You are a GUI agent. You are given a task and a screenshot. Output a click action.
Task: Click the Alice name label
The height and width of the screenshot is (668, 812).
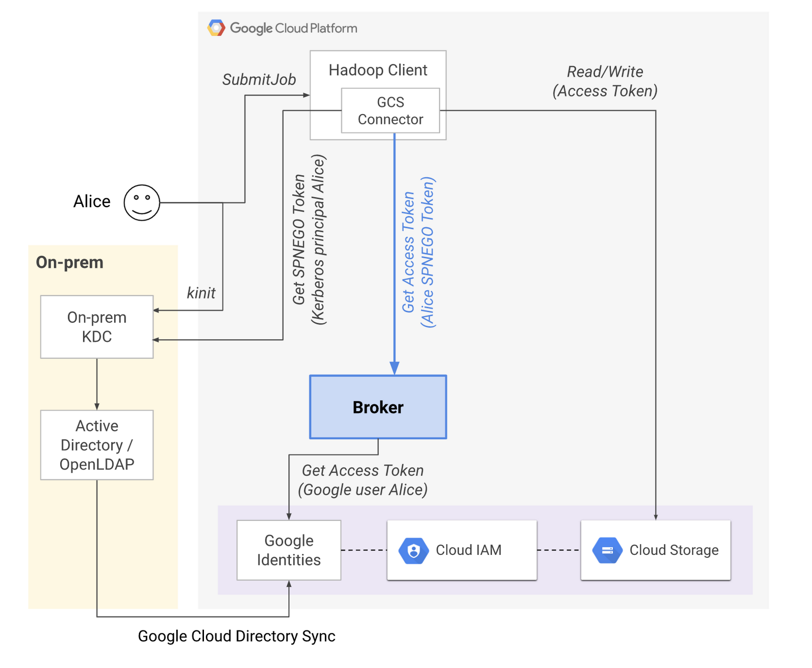[92, 201]
